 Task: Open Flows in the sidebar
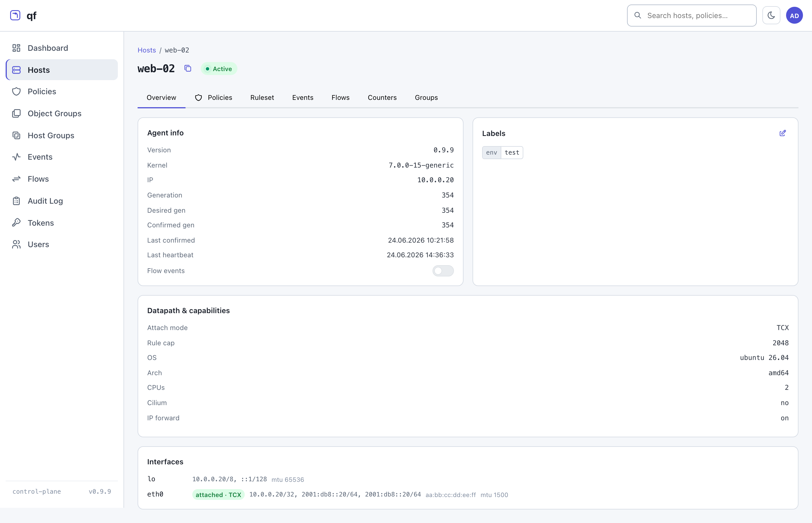tap(62, 179)
